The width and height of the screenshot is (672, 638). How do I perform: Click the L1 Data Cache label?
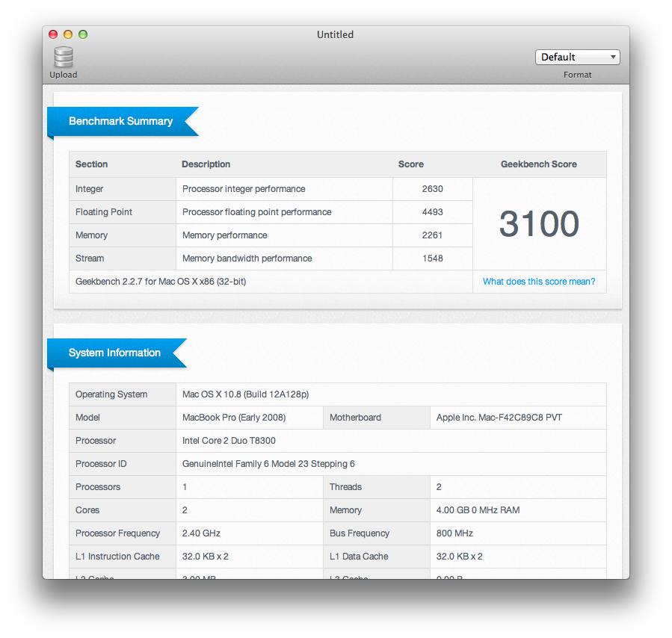(x=359, y=557)
